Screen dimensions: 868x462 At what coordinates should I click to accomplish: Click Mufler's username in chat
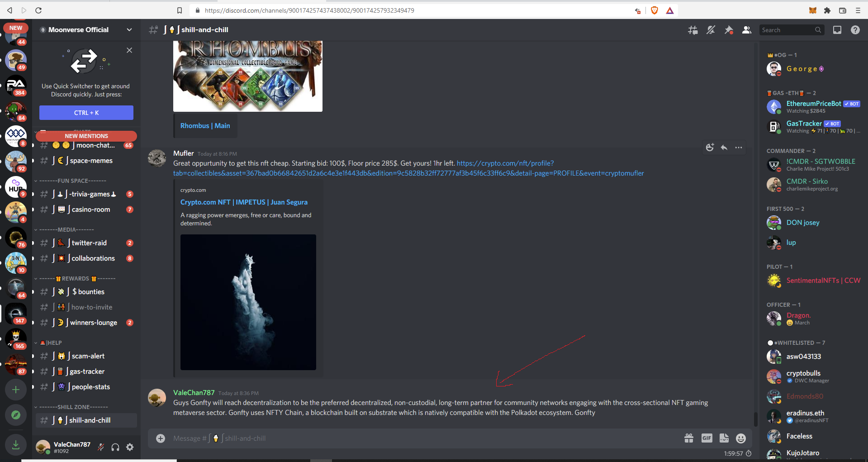183,153
